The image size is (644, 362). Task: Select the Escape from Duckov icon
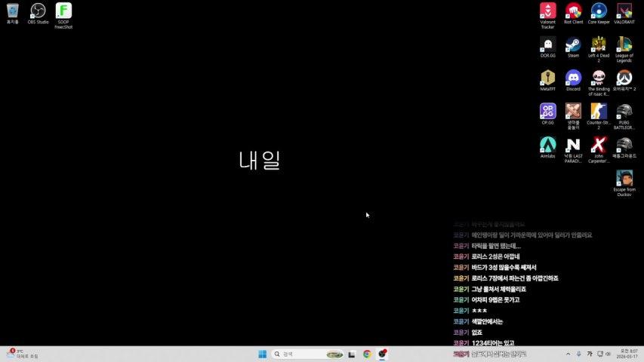pyautogui.click(x=624, y=178)
